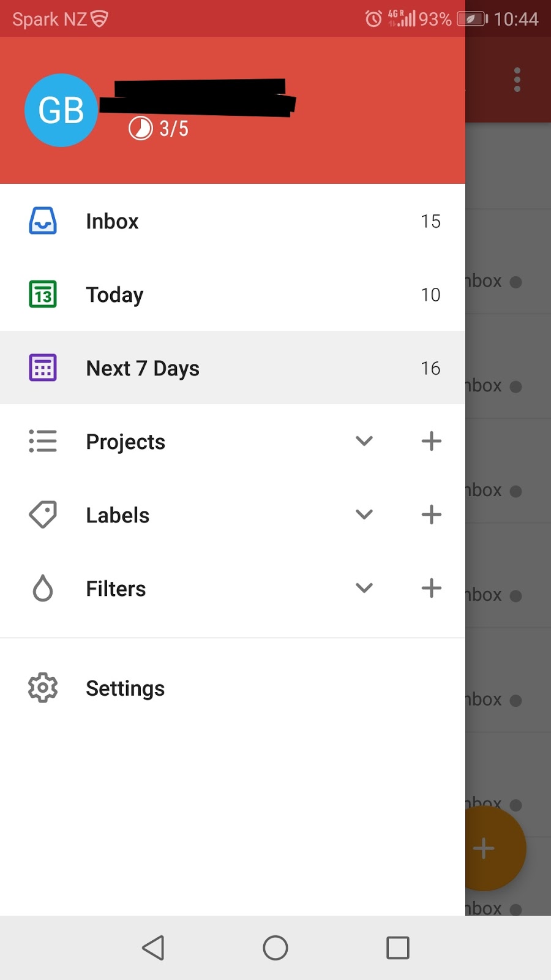Add a new label with plus
Screen dimensions: 551x980
pos(432,514)
